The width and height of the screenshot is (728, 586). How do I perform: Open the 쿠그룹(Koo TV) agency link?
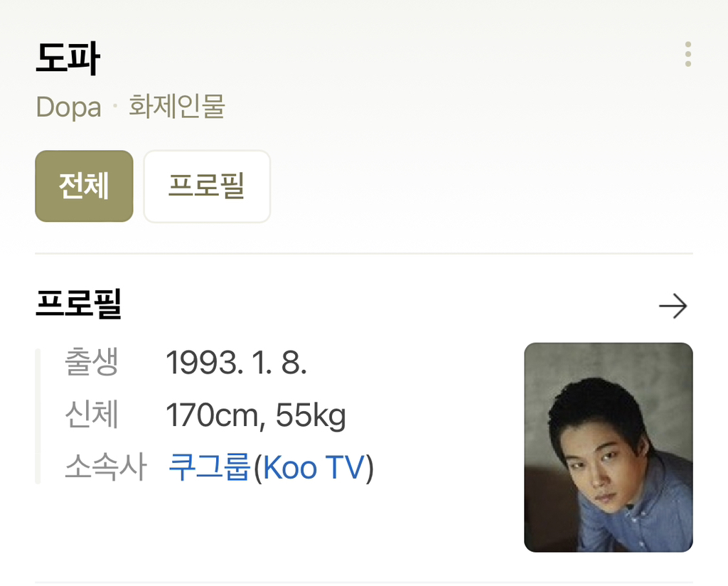coord(270,467)
